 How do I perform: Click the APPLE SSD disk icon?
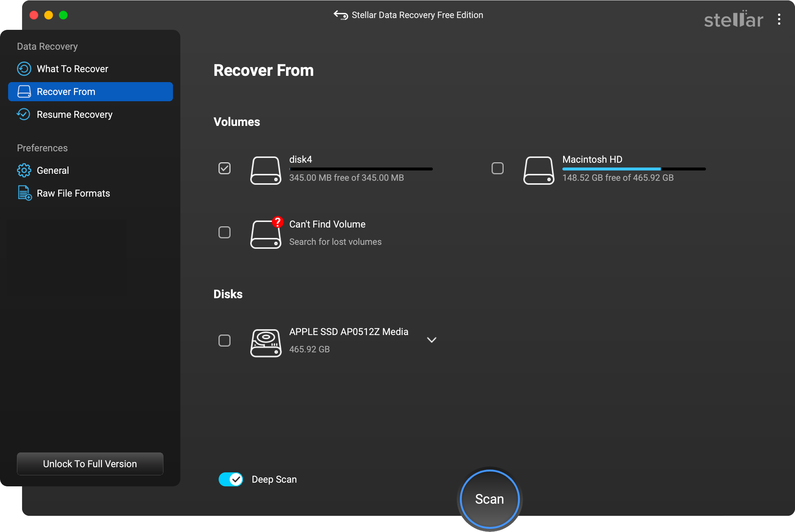point(265,342)
